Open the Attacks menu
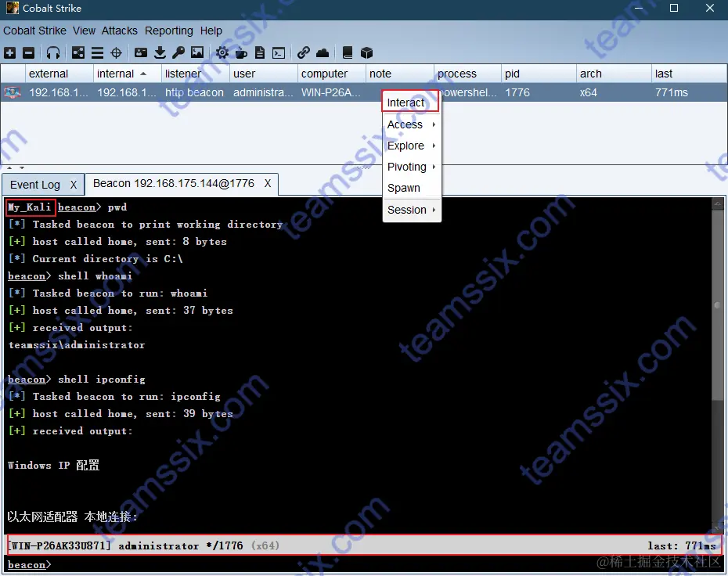The height and width of the screenshot is (576, 728). (120, 31)
